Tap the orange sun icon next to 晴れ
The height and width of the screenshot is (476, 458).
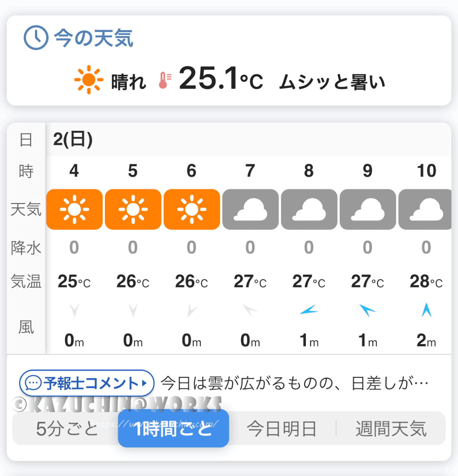pos(88,80)
